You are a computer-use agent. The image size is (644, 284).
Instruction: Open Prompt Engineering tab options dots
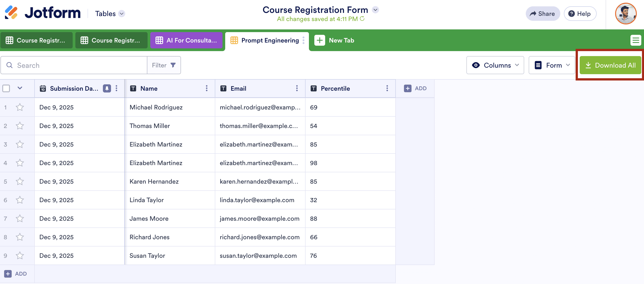[x=303, y=40]
